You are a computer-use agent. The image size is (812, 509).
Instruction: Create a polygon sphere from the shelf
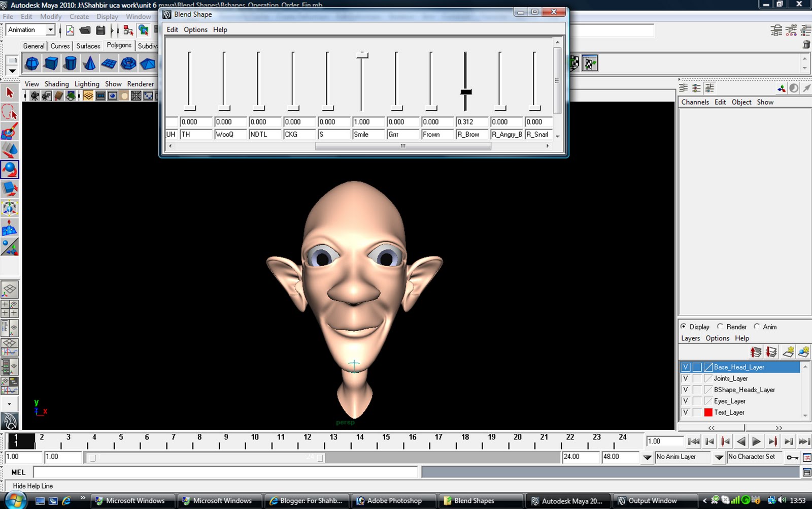click(31, 63)
